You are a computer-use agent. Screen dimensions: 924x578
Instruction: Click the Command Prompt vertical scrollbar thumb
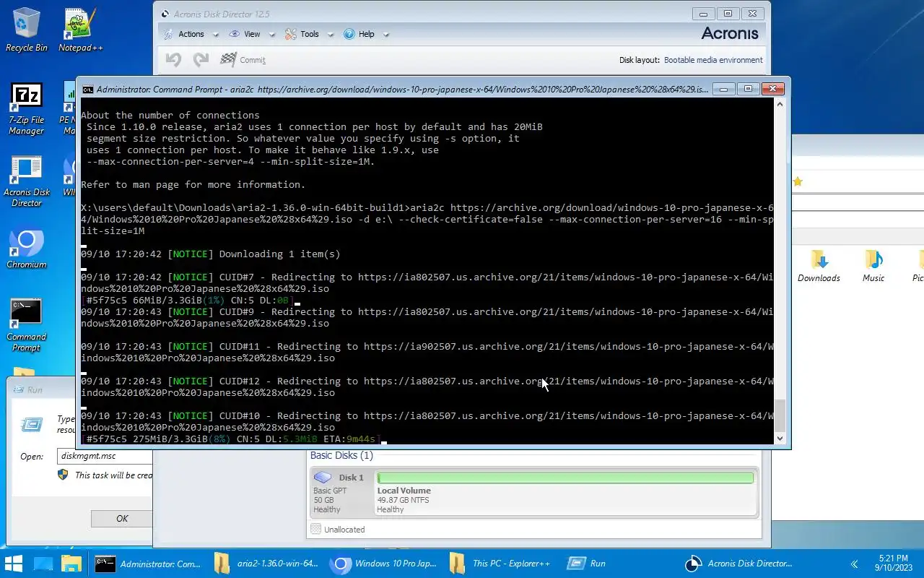click(780, 415)
